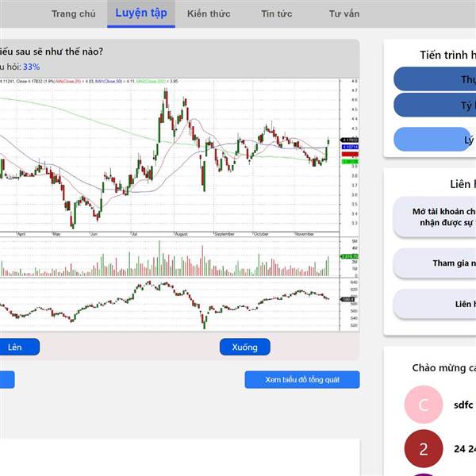This screenshot has height=476, width=476.
Task: Click the volume bar chart panel
Action: coord(170,257)
